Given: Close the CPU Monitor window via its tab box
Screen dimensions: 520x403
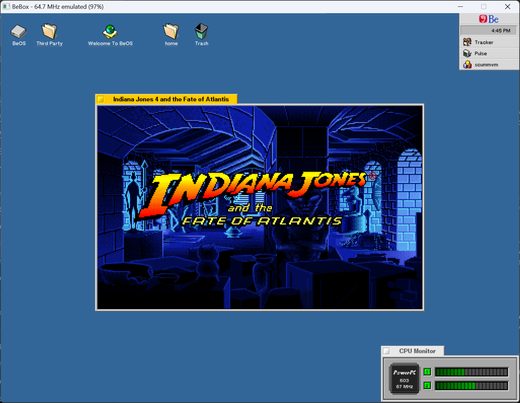Looking at the screenshot, I should click(x=386, y=351).
